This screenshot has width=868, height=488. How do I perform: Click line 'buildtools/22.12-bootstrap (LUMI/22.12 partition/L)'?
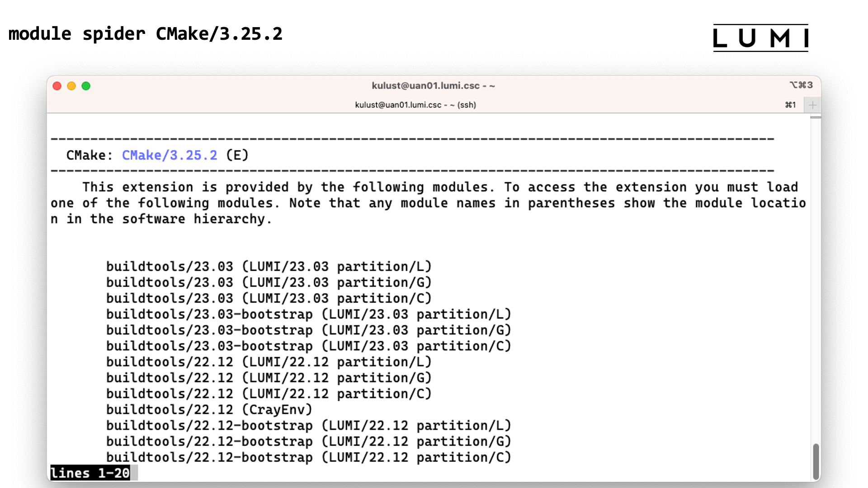coord(309,426)
